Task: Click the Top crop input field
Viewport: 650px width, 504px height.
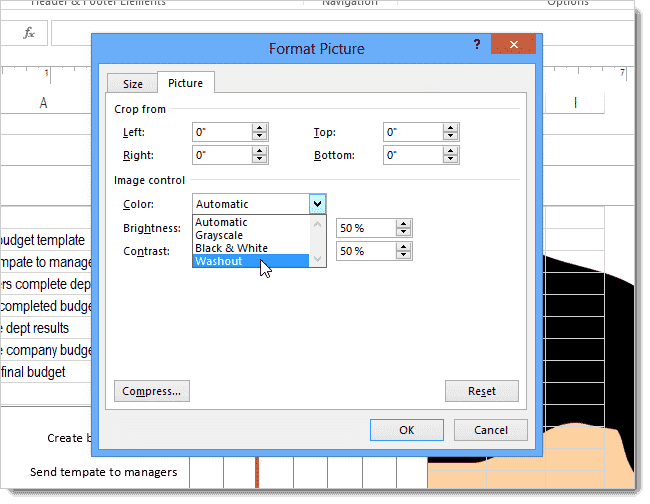Action: pyautogui.click(x=413, y=132)
